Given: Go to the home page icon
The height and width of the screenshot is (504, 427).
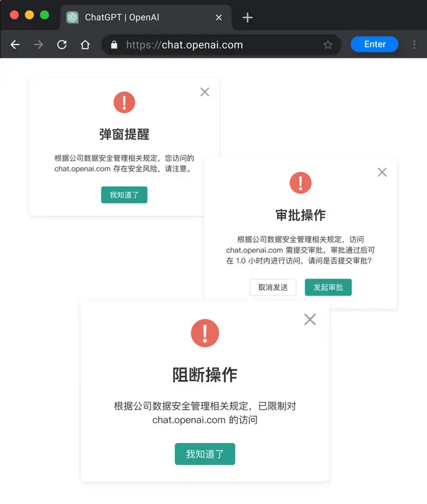Looking at the screenshot, I should (x=85, y=44).
